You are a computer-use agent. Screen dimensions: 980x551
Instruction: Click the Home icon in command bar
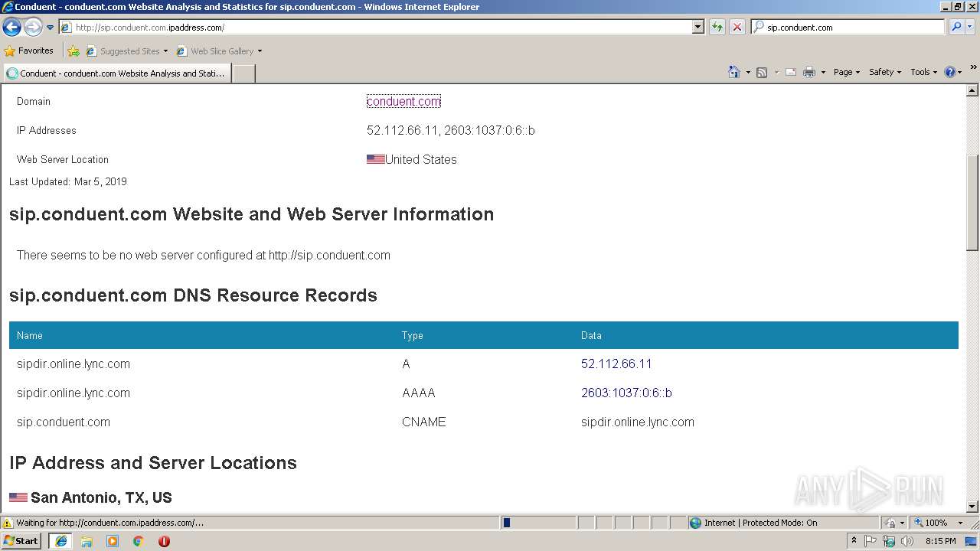(x=734, y=72)
